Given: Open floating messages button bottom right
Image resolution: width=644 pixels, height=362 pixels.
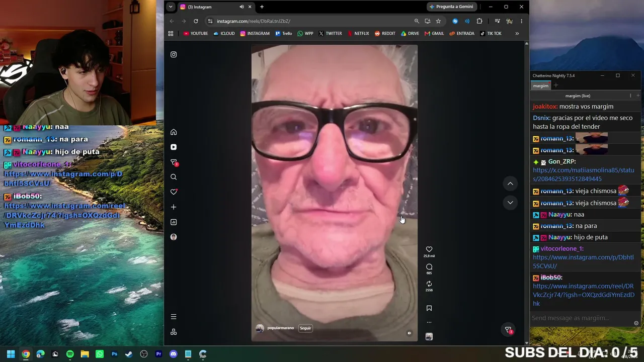Looking at the screenshot, I should tap(509, 330).
